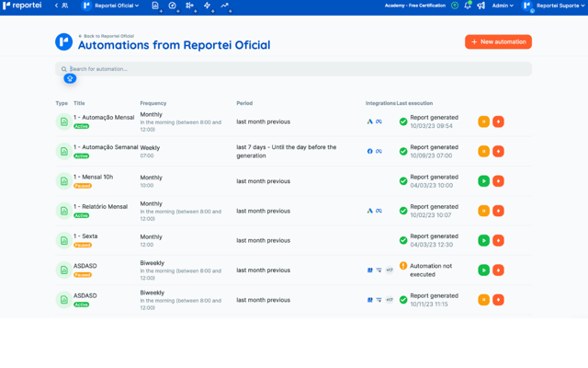
Task: Click Meta icon in Relatório Mensal row
Action: click(379, 211)
